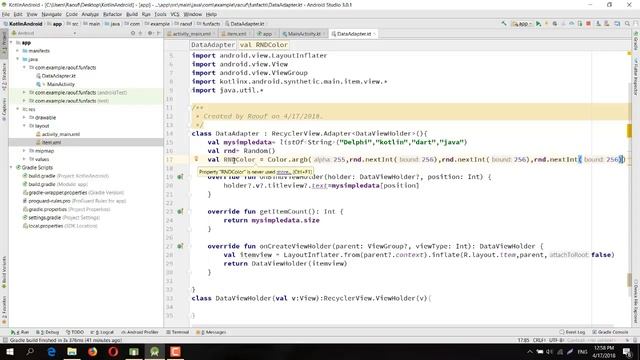
Task: Click the hide project panel icon
Action: [x=158, y=33]
